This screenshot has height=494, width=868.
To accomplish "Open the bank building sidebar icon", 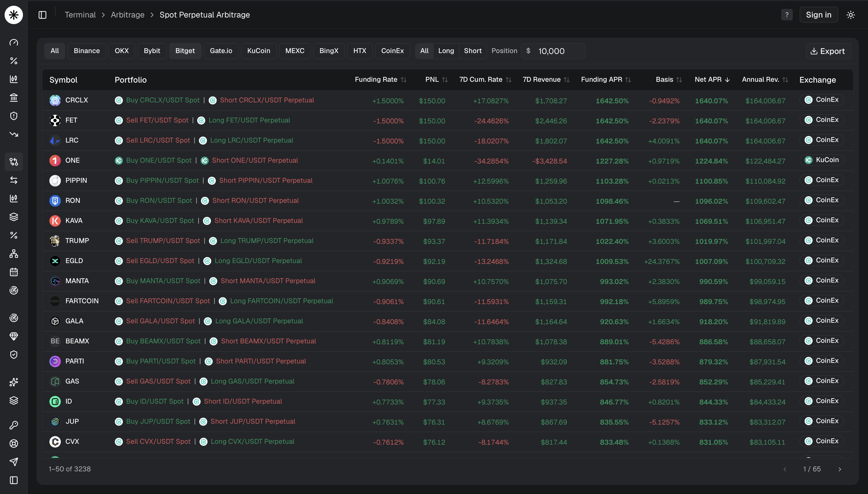I will pos(13,98).
